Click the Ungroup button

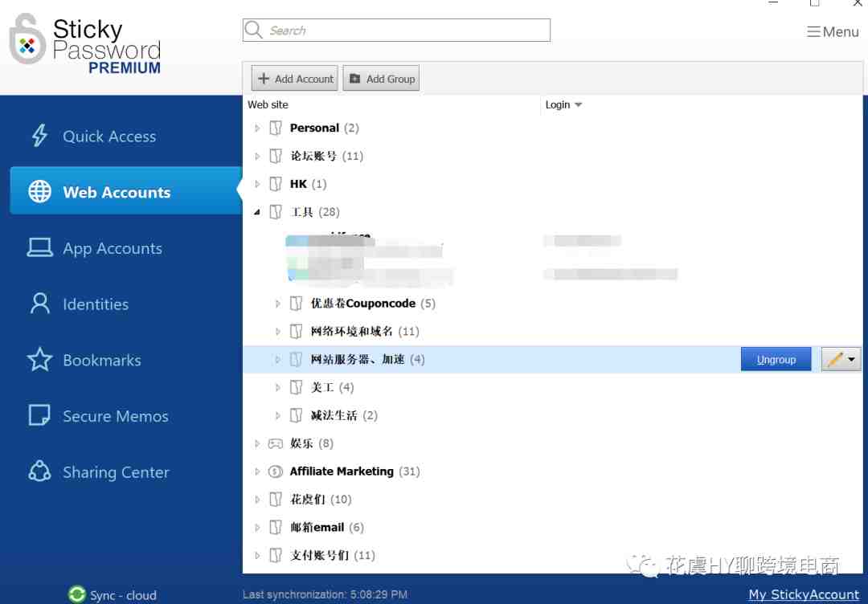pos(776,360)
